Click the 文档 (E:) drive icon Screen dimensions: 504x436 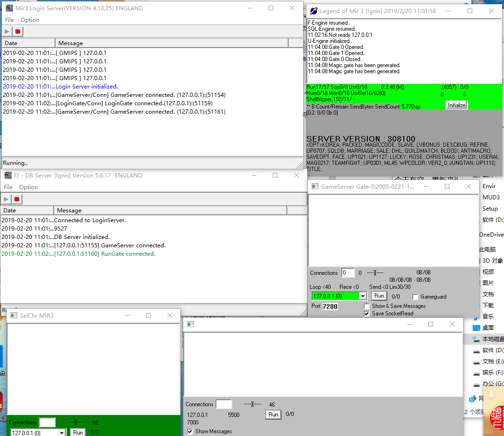(x=476, y=362)
